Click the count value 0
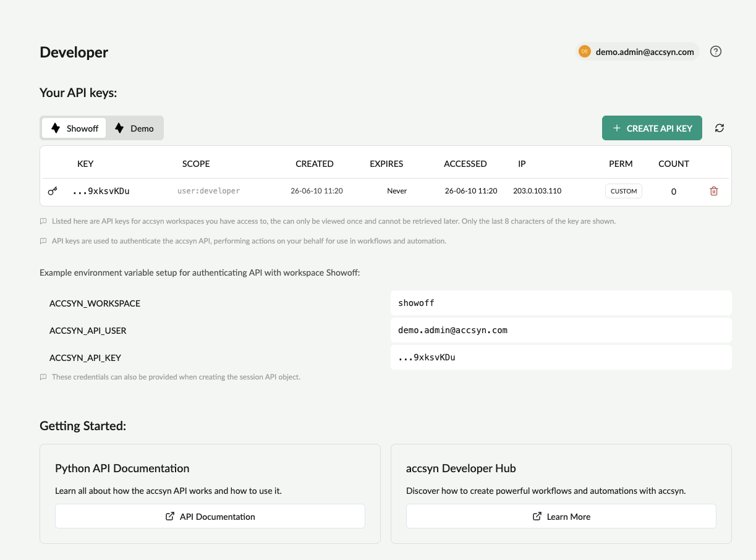Image resolution: width=756 pixels, height=560 pixels. tap(674, 192)
